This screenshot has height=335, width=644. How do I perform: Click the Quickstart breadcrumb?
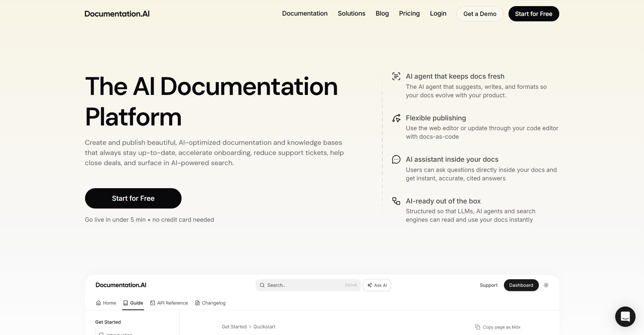(264, 327)
